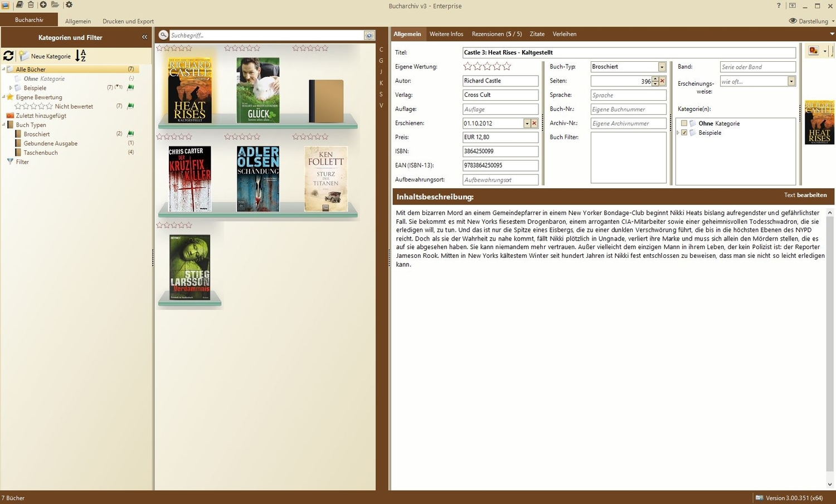Click the yellow star icon of Eigene Bewertung
Screen dimensions: 836x504
click(10, 97)
